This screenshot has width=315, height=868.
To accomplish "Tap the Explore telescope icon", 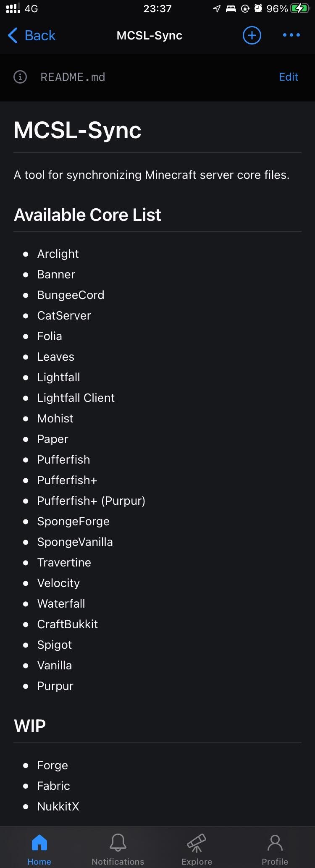I will 197,842.
